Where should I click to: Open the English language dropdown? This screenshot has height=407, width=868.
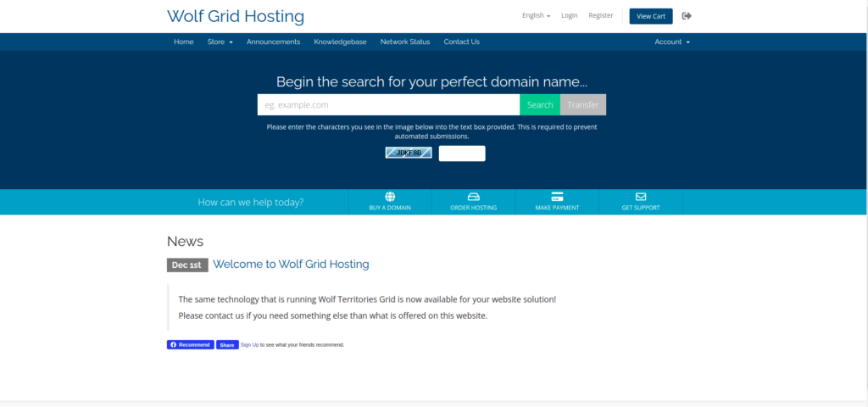(536, 16)
